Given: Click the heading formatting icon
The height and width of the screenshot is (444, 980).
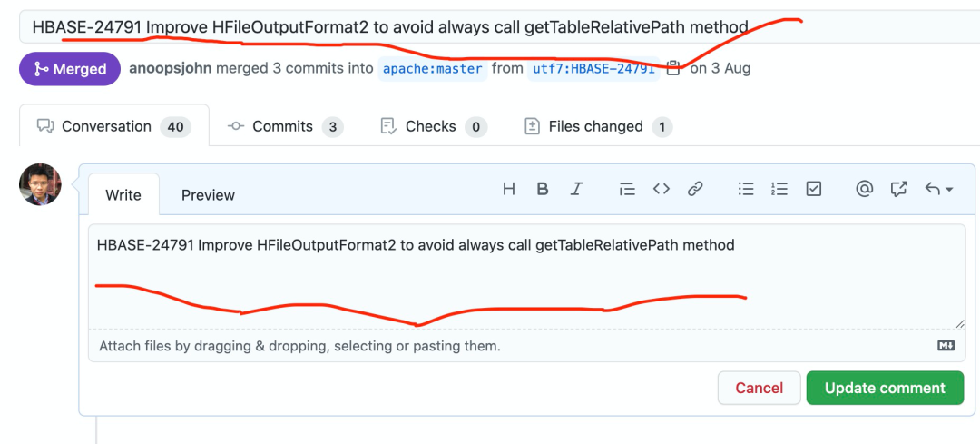Looking at the screenshot, I should tap(509, 189).
